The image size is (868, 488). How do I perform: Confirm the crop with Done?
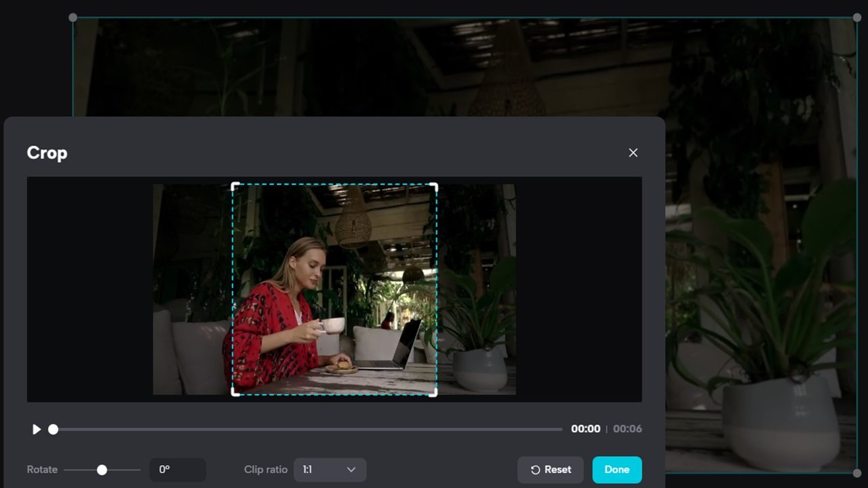coord(616,469)
